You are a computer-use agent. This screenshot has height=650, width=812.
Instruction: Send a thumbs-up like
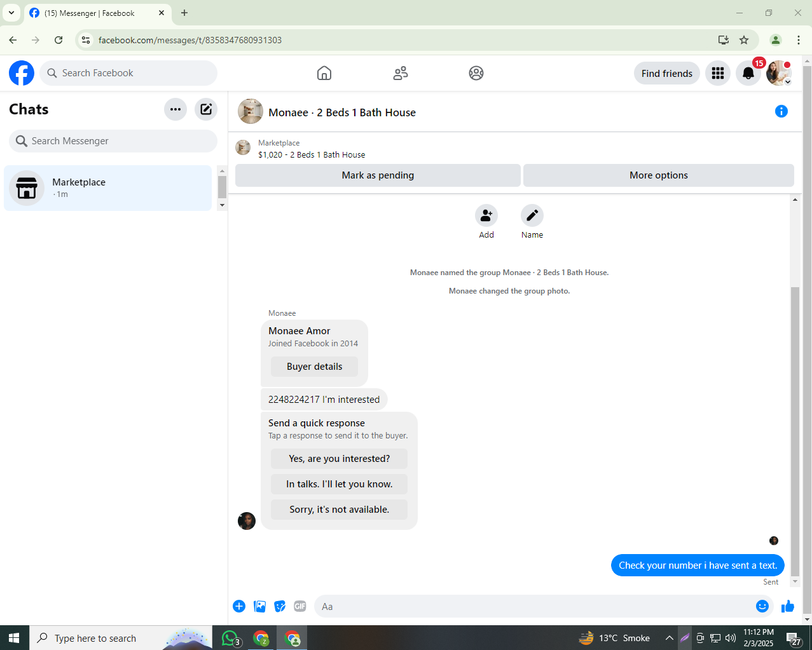[788, 606]
